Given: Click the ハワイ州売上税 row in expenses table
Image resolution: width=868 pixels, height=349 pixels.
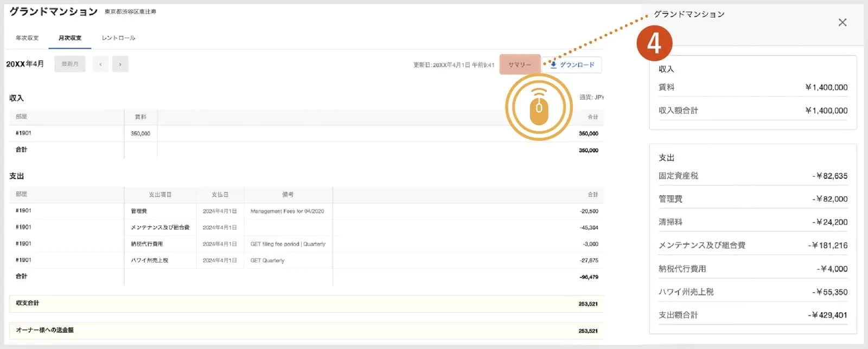Looking at the screenshot, I should click(x=307, y=260).
